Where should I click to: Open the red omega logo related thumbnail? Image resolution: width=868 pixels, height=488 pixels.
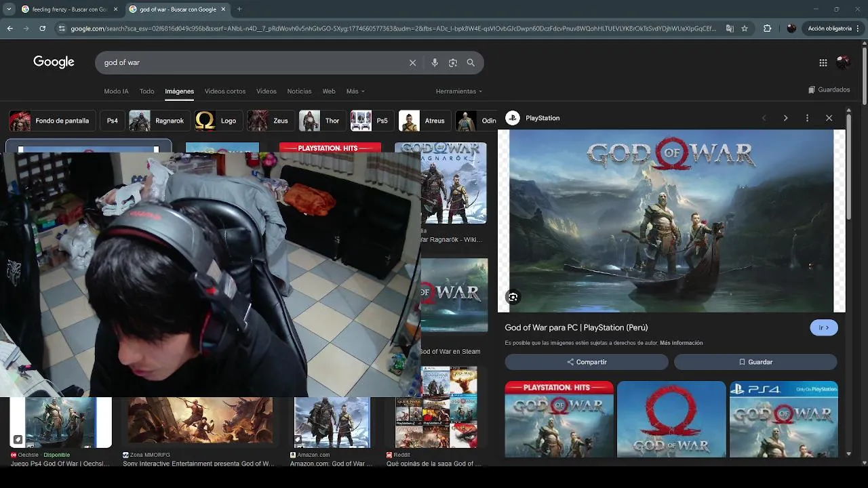tap(671, 419)
